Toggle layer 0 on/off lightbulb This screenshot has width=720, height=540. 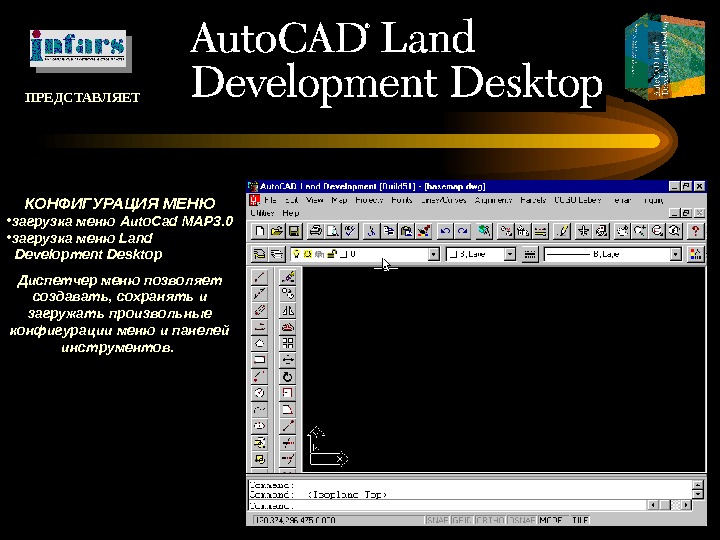tap(297, 254)
